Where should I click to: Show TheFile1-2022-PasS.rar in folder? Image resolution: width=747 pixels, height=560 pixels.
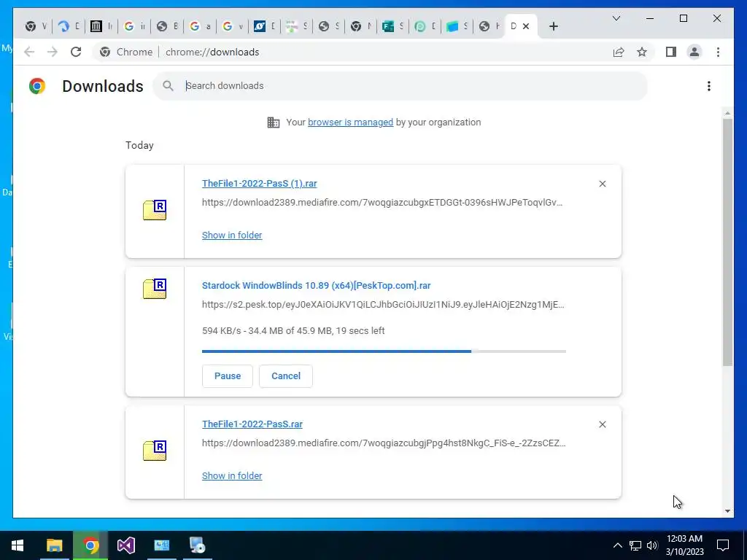pos(232,475)
